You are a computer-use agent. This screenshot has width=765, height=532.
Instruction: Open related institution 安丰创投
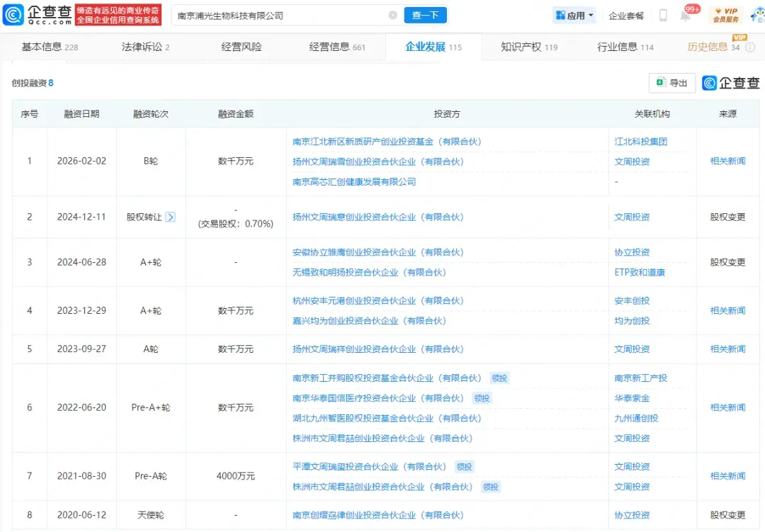[632, 300]
